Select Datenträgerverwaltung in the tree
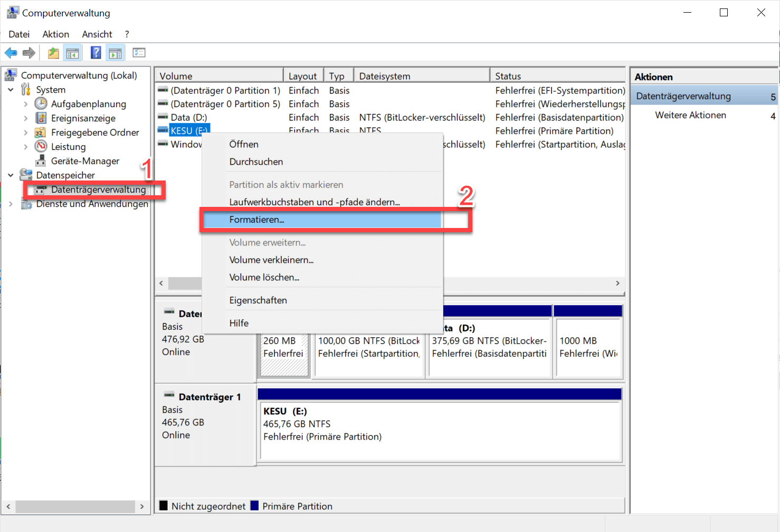 coord(98,189)
